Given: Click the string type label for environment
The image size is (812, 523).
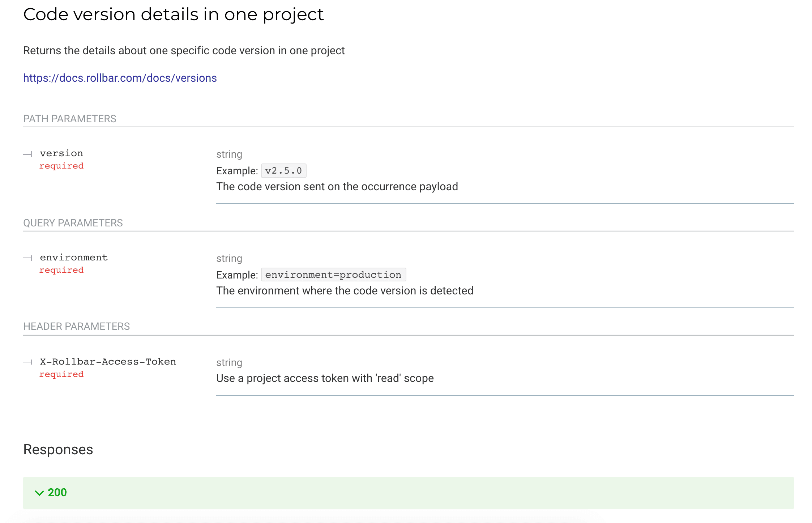Looking at the screenshot, I should (229, 258).
